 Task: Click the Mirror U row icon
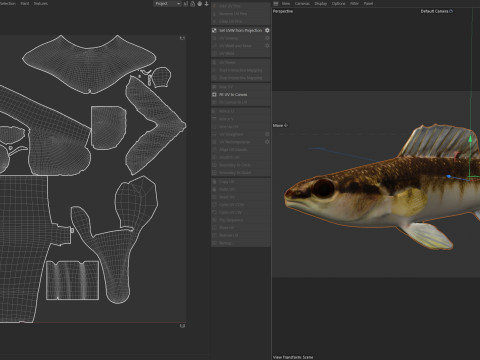pos(214,111)
